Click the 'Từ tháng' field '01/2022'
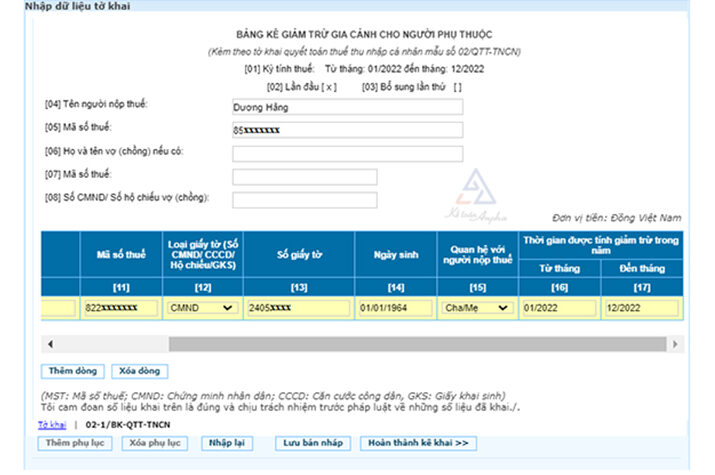Screen dimensions: 715x475 coord(560,308)
